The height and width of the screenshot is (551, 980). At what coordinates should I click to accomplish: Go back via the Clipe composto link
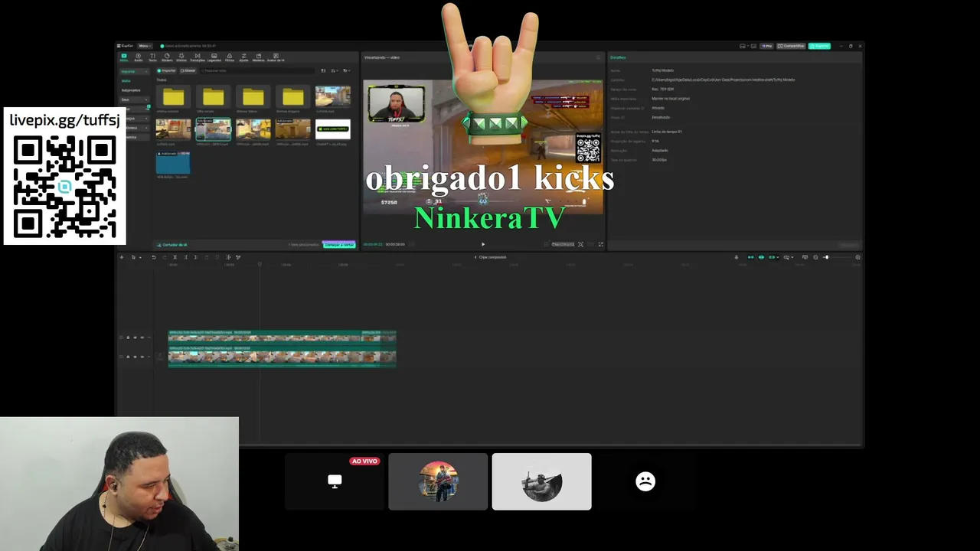tap(491, 257)
